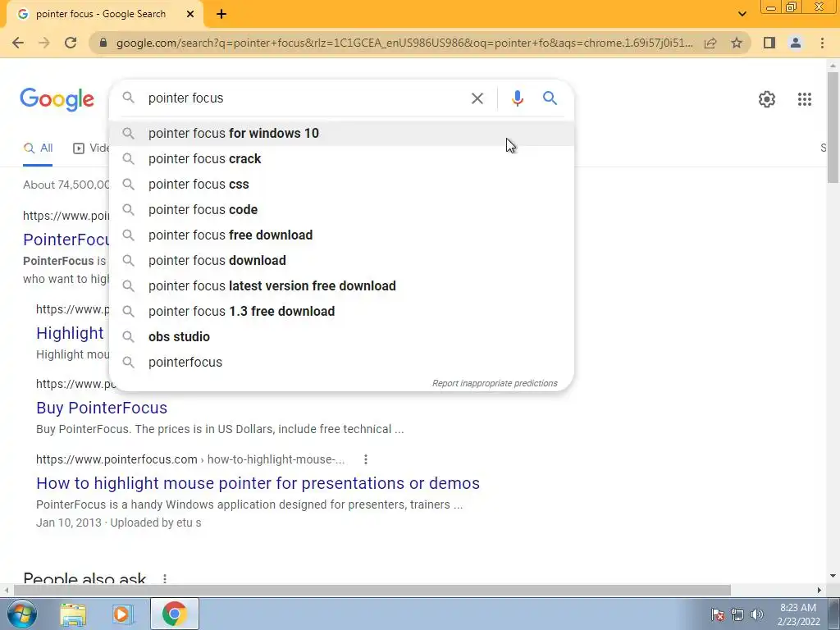Switch to the Videos results tab

(x=91, y=148)
